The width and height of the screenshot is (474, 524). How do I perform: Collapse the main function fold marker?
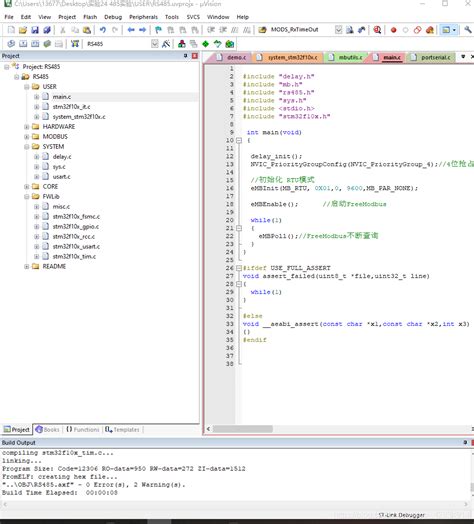point(239,140)
